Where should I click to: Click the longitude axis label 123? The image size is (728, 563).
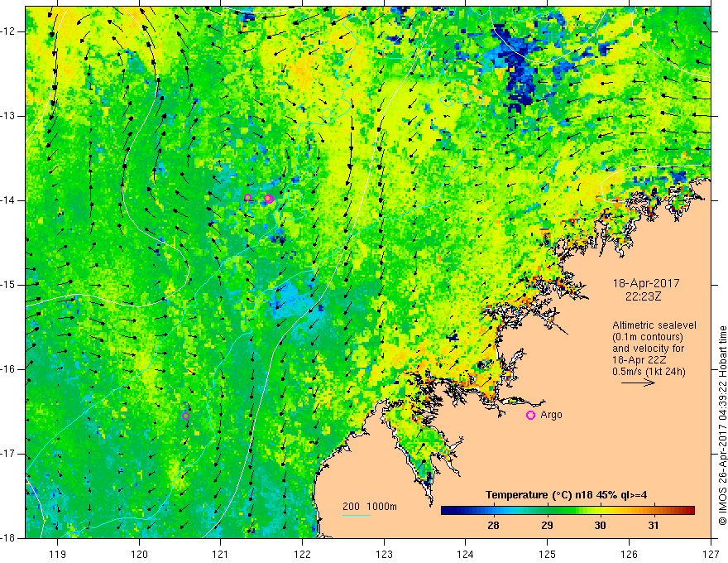click(x=384, y=554)
